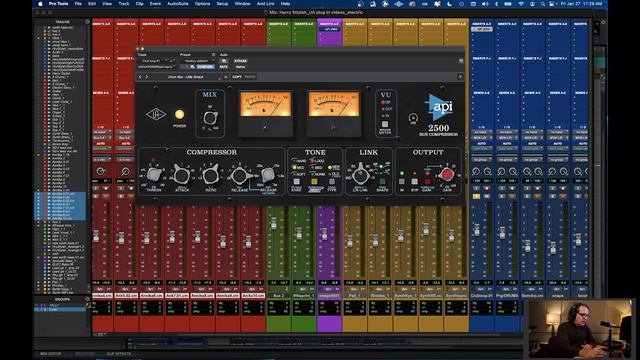This screenshot has width=640, height=360.
Task: Click the Wi-Fi icon in menu bar
Action: click(521, 4)
